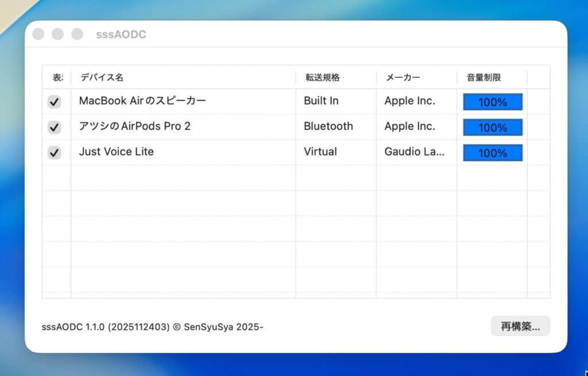The width and height of the screenshot is (588, 376).
Task: Select the Just Voice Lite device name
Action: [x=117, y=152]
